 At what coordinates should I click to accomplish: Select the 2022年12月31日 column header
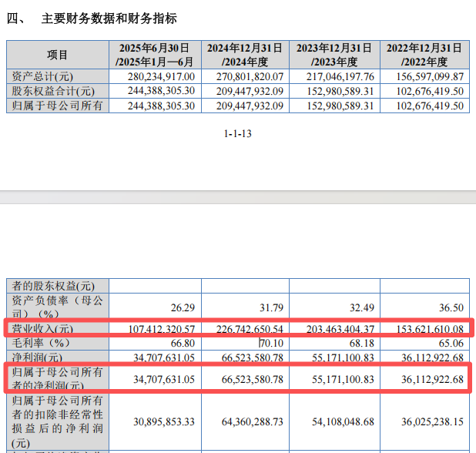(425, 55)
